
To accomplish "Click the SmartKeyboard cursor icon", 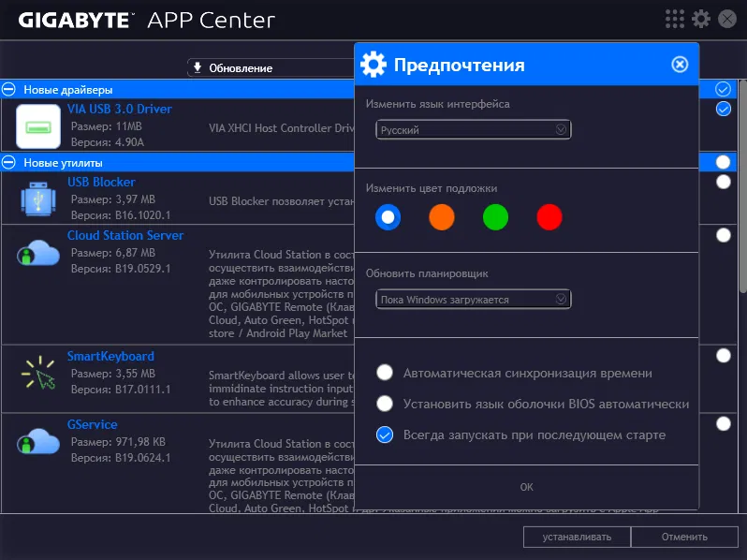I will point(39,373).
